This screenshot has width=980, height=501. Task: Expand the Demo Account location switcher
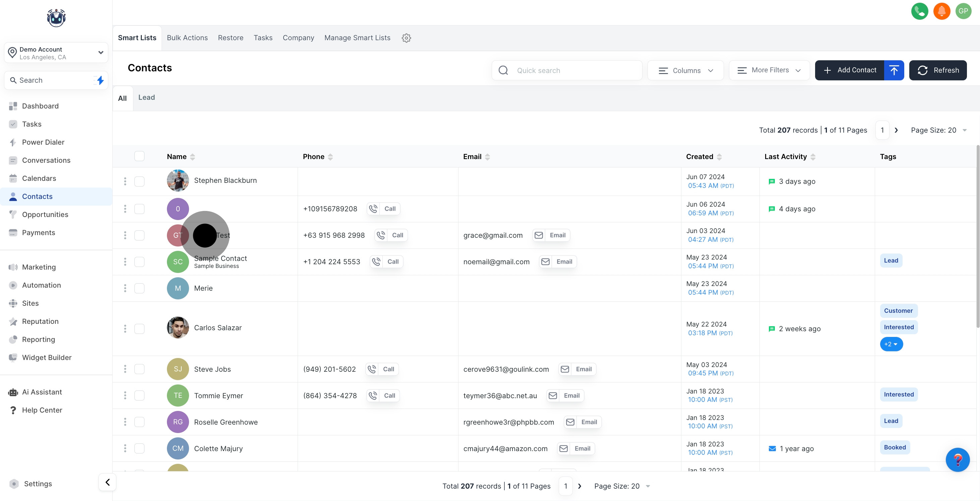56,53
